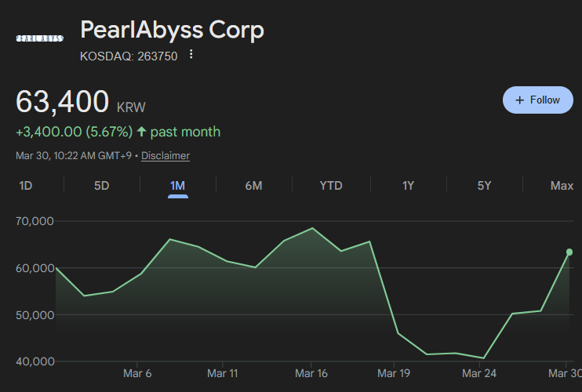582x392 pixels.
Task: Show the 6M price chart
Action: click(253, 186)
